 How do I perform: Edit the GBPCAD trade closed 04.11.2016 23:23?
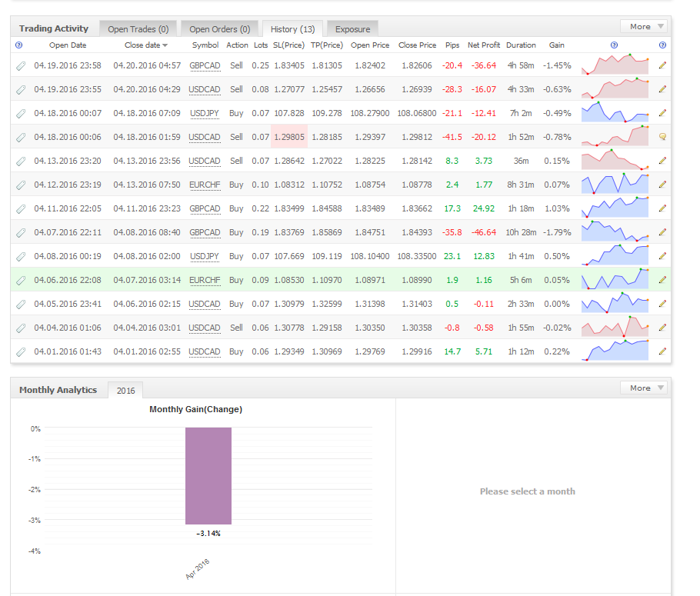pyautogui.click(x=662, y=208)
